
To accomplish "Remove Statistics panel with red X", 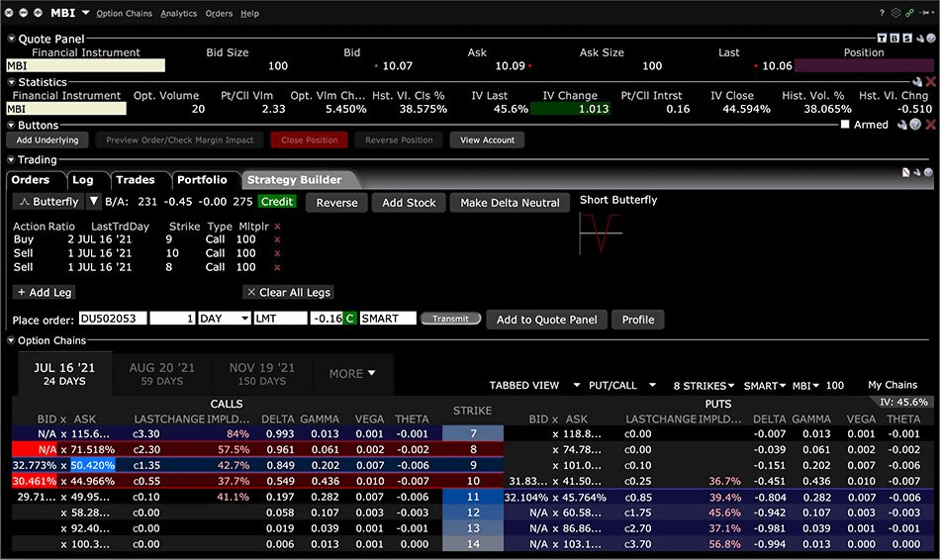I will tap(930, 81).
